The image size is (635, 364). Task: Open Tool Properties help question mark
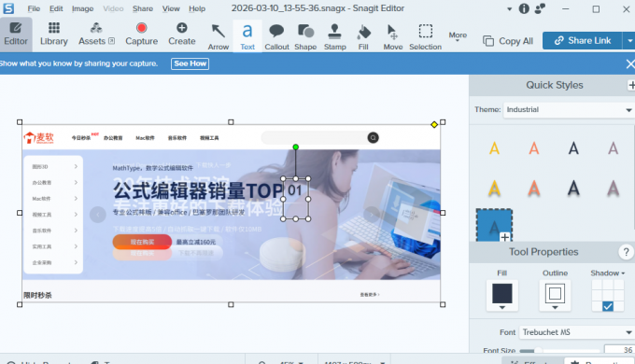626,252
